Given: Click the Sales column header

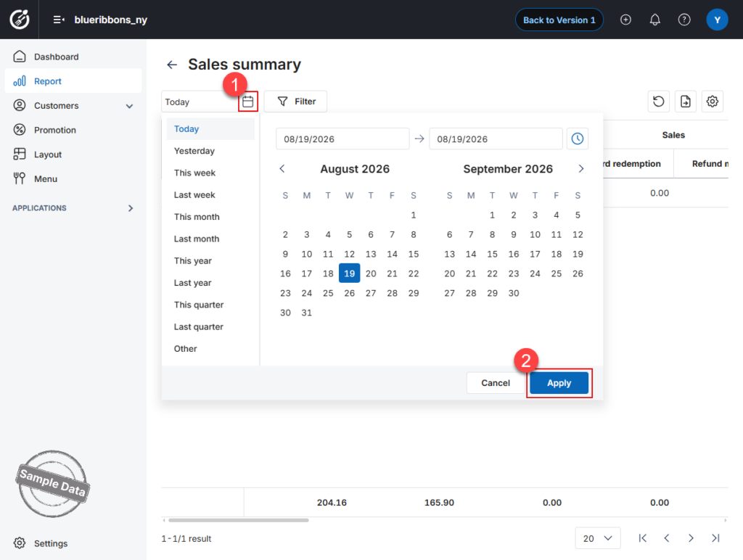Looking at the screenshot, I should point(673,135).
